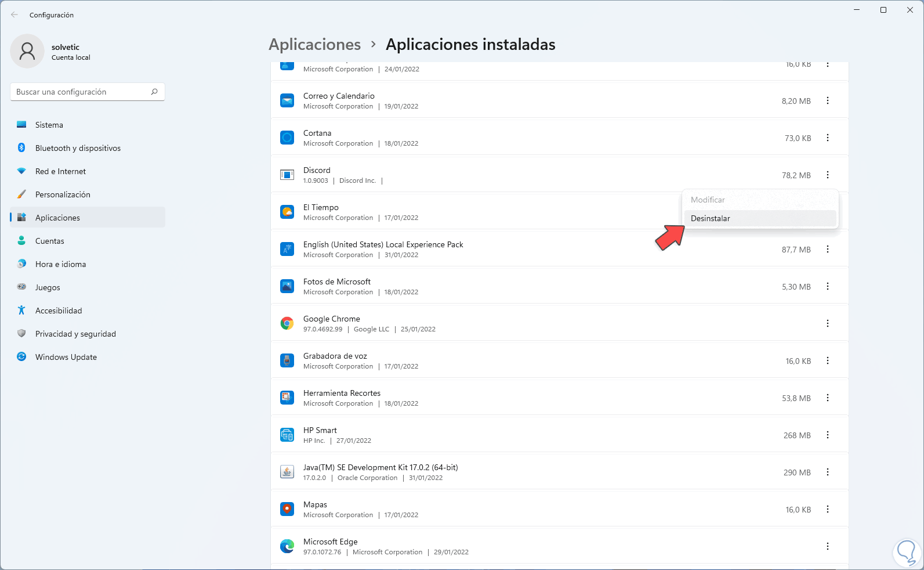This screenshot has width=924, height=570.
Task: Open options menu for Microsoft Edge
Action: 828,547
